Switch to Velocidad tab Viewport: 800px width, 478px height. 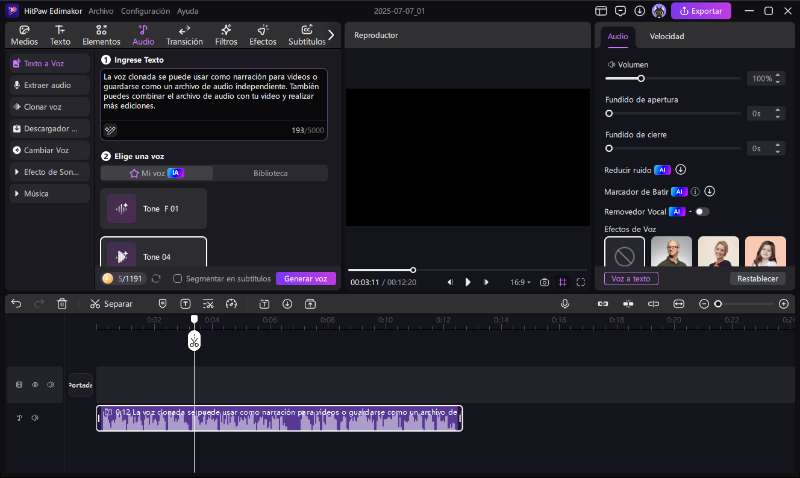[666, 36]
